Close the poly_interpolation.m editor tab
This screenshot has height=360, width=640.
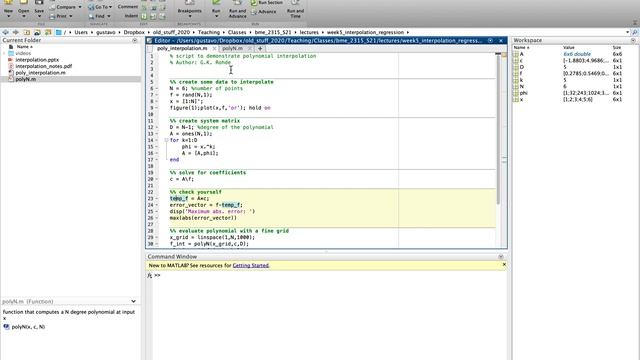pyautogui.click(x=214, y=49)
